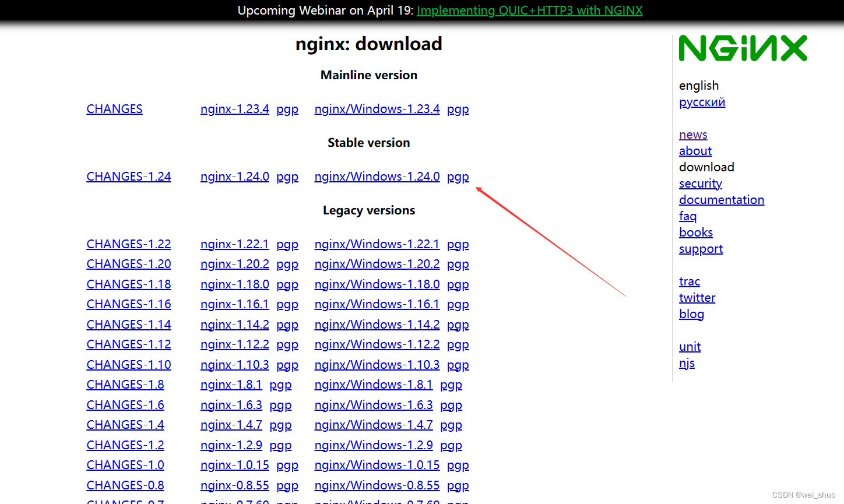Download nginx-1.16.1 source
The height and width of the screenshot is (504, 844).
click(235, 304)
